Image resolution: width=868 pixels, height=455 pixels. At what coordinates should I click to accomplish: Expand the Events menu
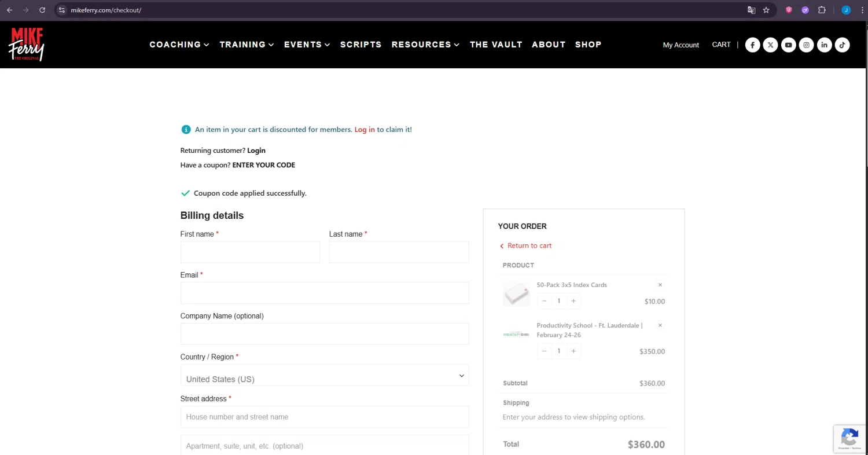[x=307, y=45]
